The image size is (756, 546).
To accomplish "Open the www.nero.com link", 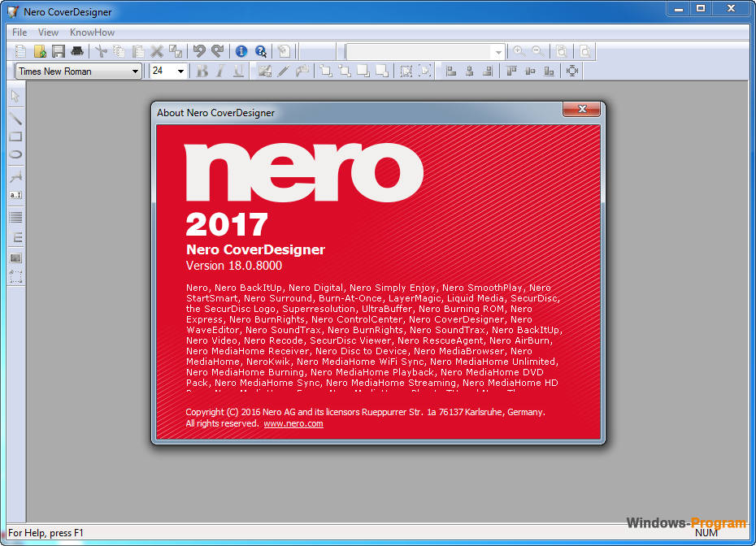I will 293,423.
